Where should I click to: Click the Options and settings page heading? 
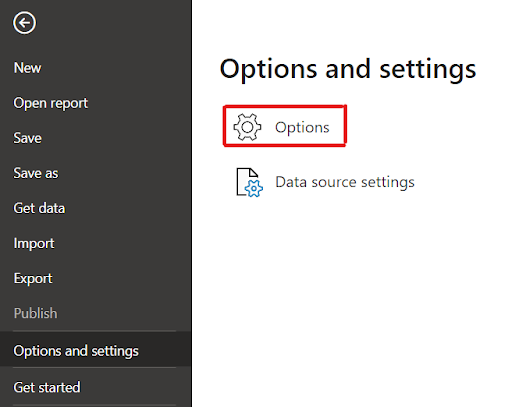(348, 69)
